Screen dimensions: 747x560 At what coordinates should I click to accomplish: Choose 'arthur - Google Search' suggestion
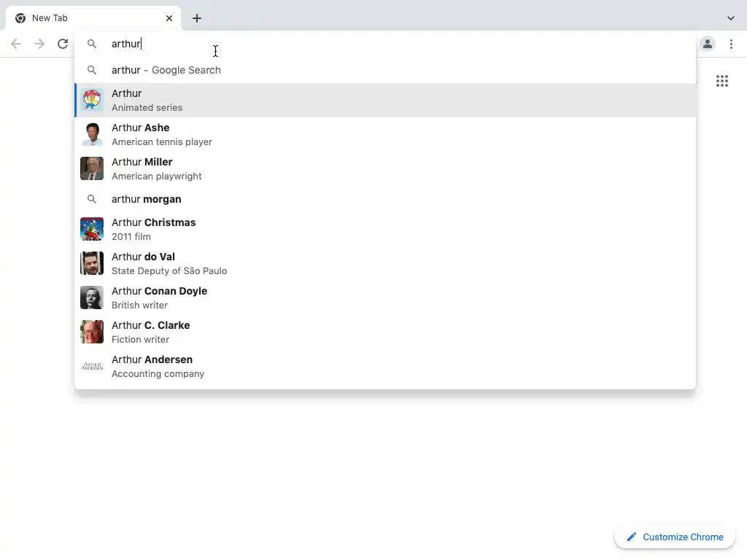pos(385,70)
